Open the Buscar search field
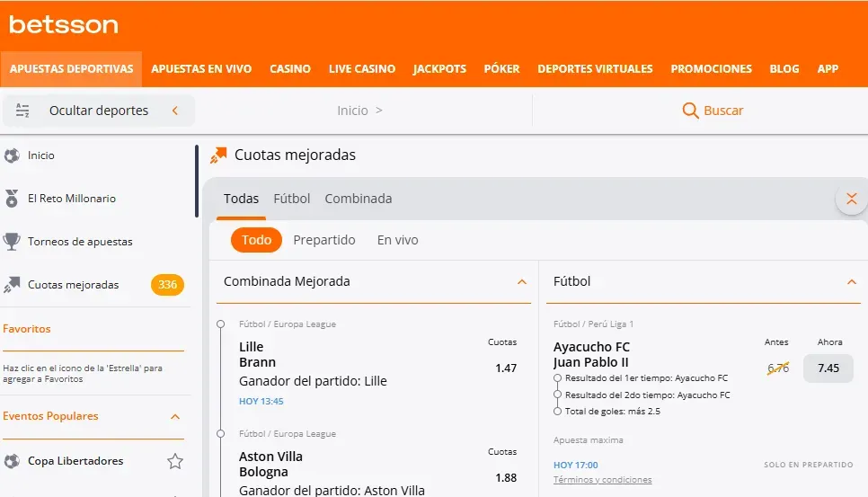868x497 pixels. click(x=713, y=111)
